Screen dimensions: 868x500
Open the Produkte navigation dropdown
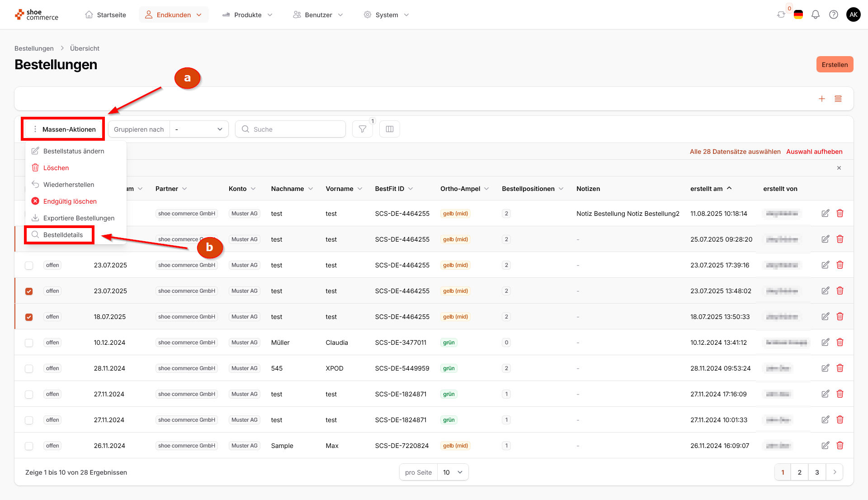[248, 14]
